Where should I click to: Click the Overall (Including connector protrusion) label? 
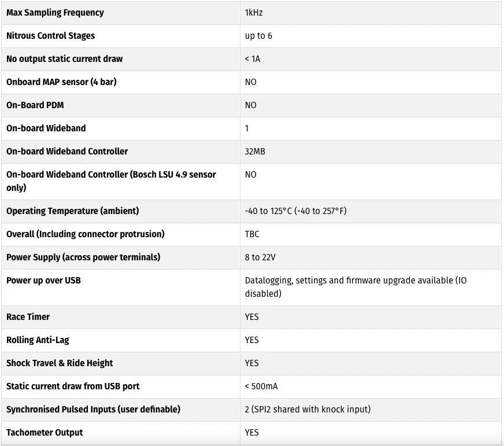85,234
